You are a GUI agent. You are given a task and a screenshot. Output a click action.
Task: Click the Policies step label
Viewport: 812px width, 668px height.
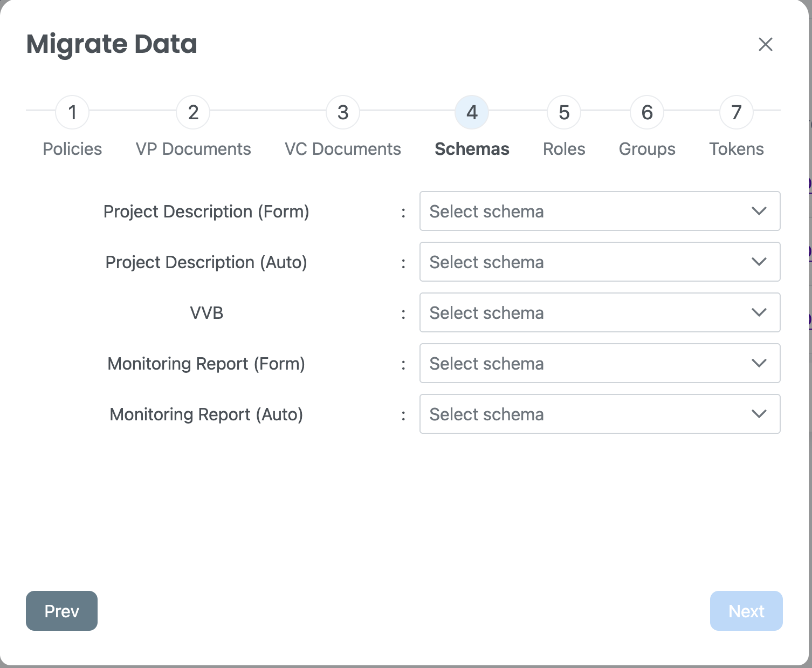point(72,149)
